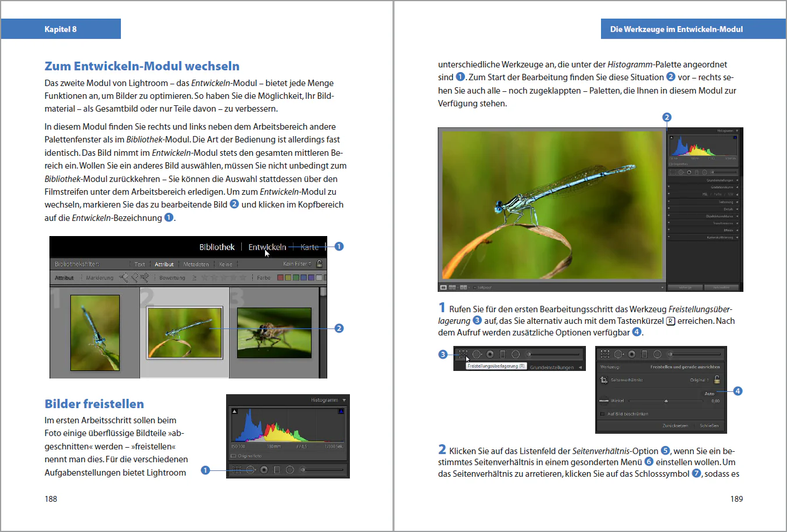This screenshot has width=787, height=532.
Task: Click the Schließen button in crop panel
Action: [709, 426]
